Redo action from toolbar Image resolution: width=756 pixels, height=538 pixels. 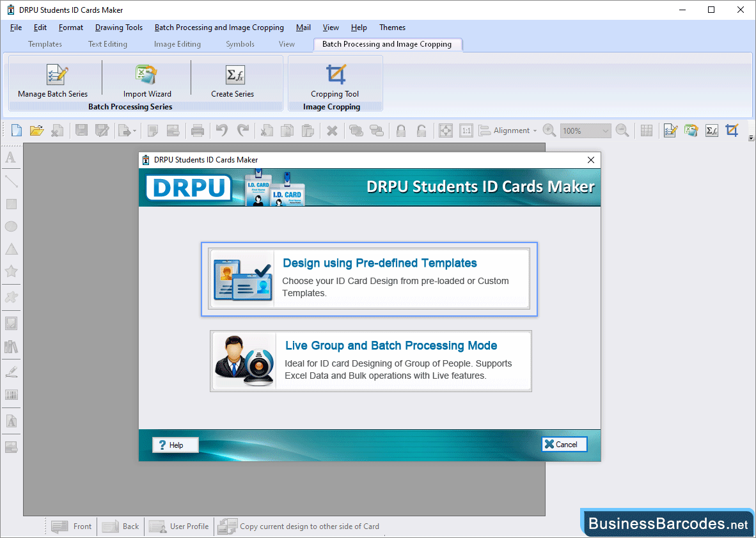243,130
